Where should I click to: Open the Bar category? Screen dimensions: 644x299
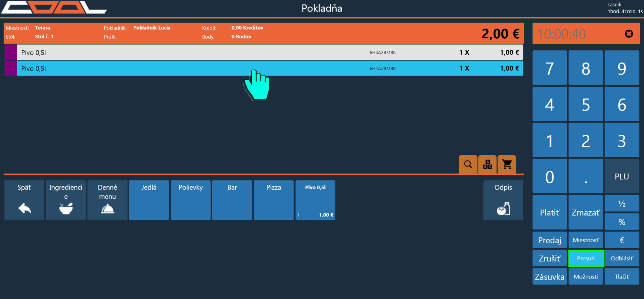coord(232,201)
